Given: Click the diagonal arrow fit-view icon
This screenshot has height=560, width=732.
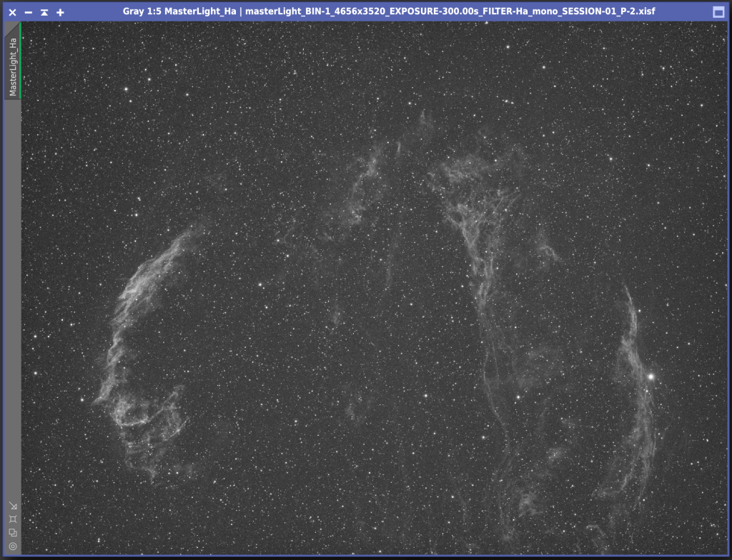Looking at the screenshot, I should (13, 506).
